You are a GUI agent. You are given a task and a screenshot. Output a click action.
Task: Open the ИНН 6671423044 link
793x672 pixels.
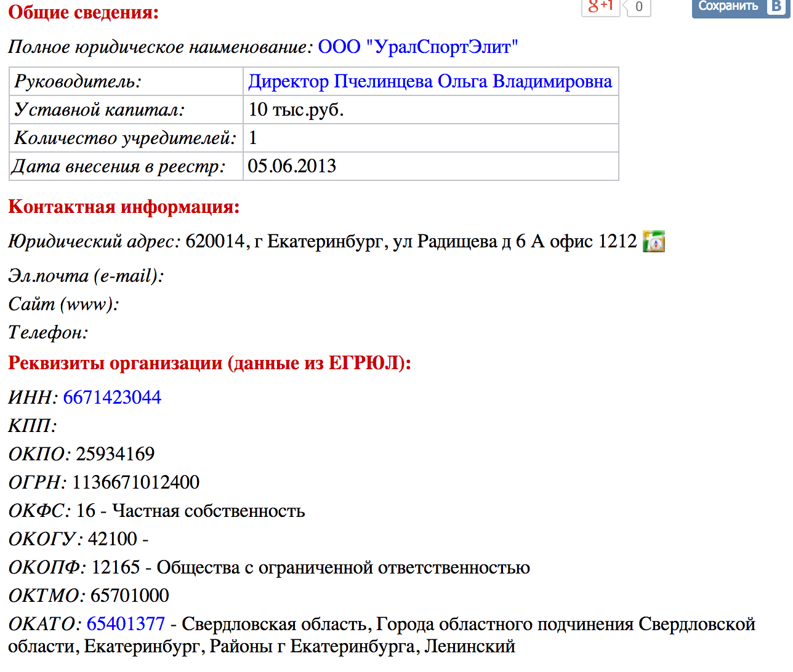coord(112,398)
